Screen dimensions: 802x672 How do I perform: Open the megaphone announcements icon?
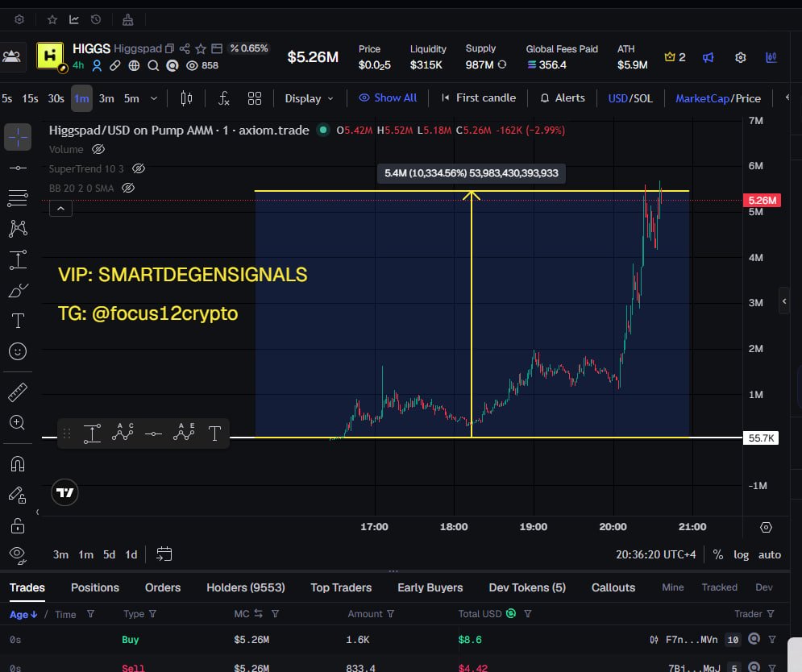pyautogui.click(x=708, y=57)
